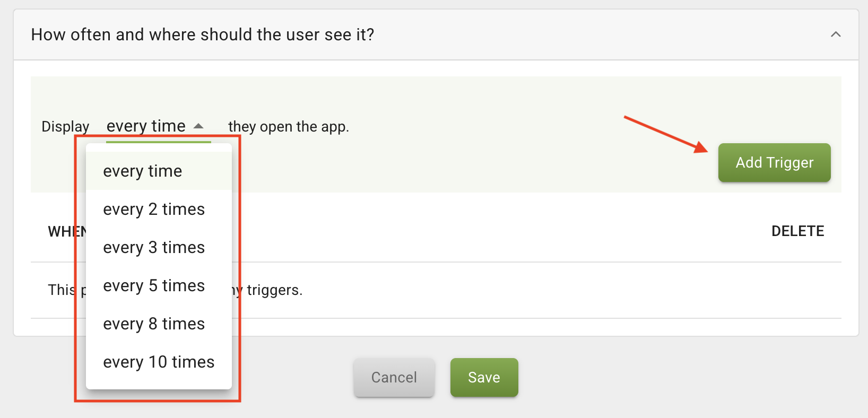Click the DELETE column header
Screen dimensions: 868x418
coord(797,231)
